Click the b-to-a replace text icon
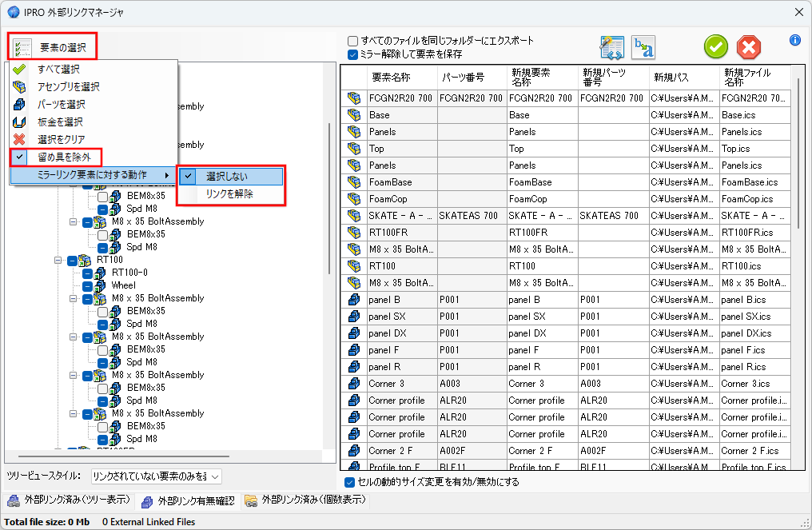This screenshot has height=530, width=812. [643, 48]
